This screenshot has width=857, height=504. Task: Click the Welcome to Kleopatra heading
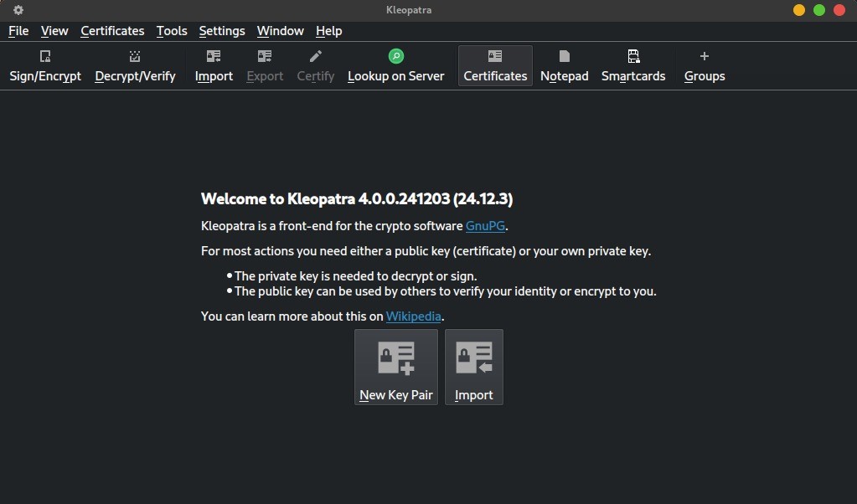(x=357, y=198)
